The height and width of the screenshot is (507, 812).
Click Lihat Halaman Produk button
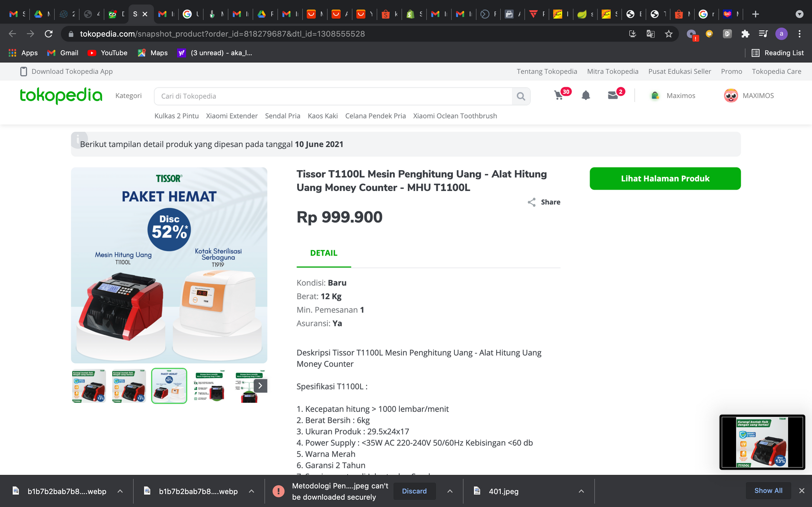click(665, 178)
